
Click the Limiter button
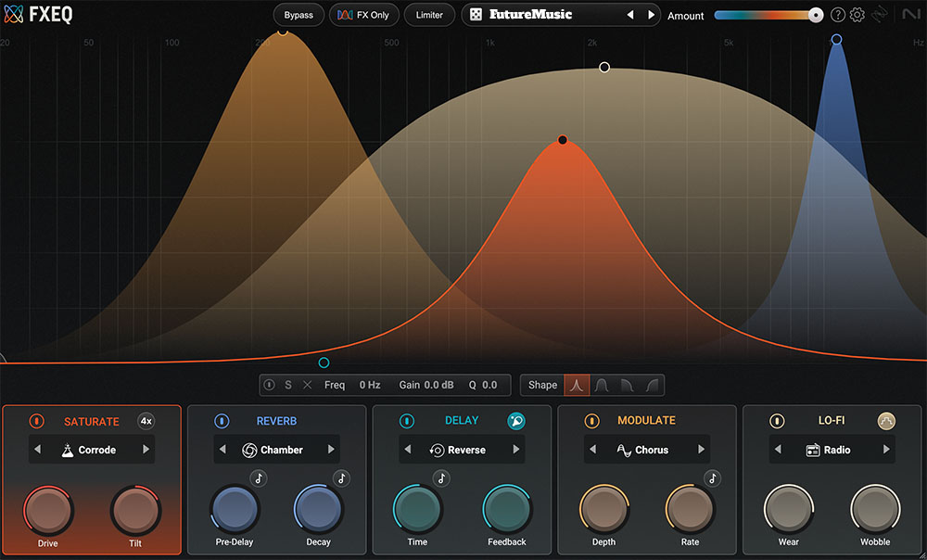pos(429,15)
